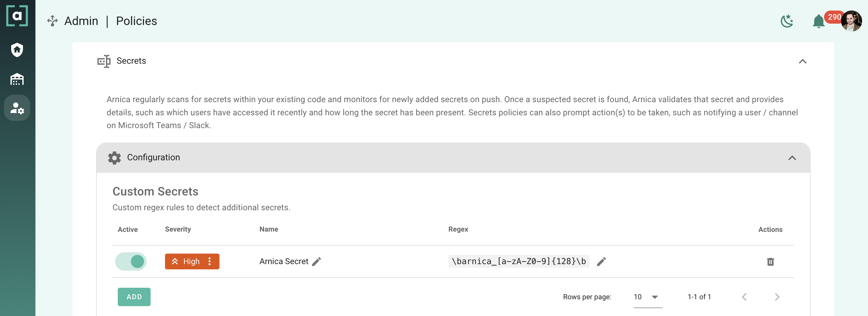Edit the Arnica Secret name pencil
This screenshot has width=868, height=316.
click(317, 262)
